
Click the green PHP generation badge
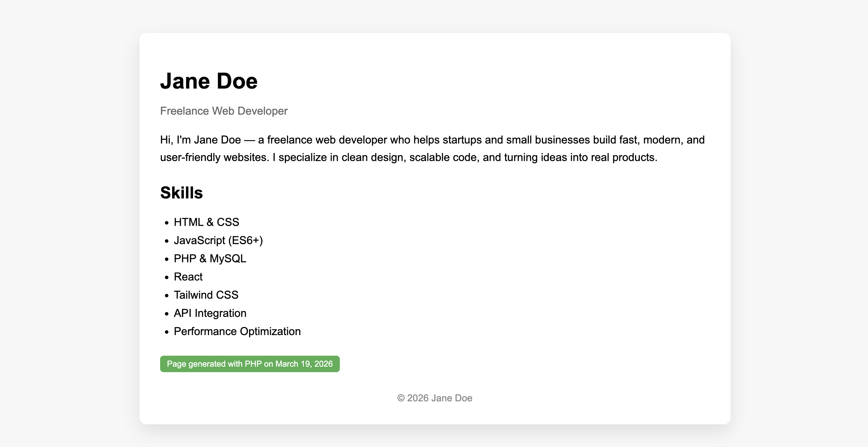250,364
